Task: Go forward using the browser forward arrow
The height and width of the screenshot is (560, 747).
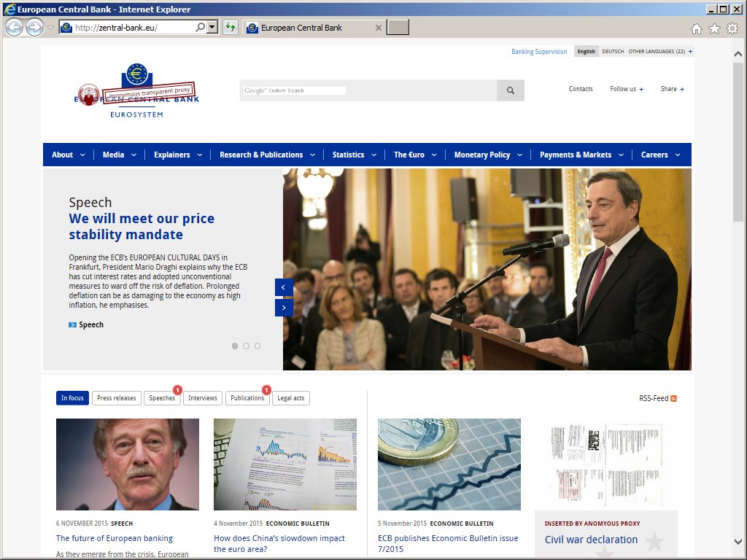Action: click(34, 28)
